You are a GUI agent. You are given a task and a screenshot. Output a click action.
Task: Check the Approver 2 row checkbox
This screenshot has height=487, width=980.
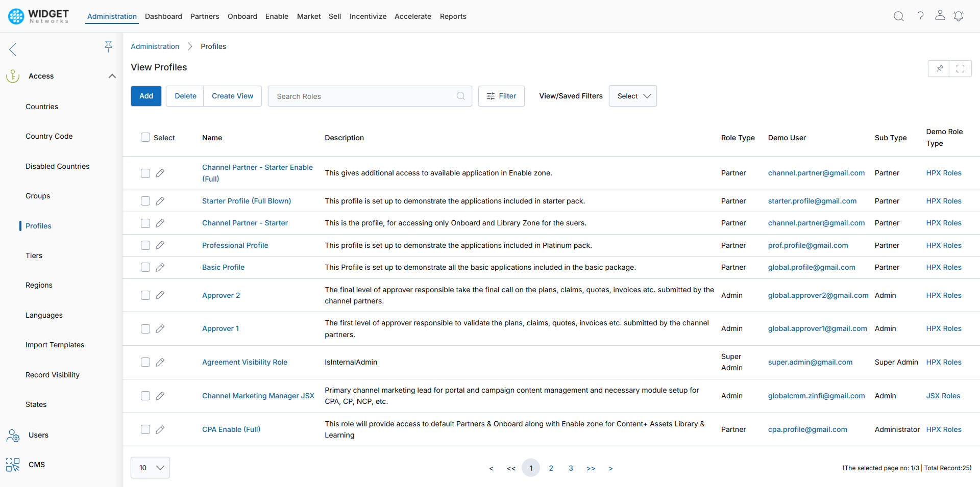pos(145,295)
